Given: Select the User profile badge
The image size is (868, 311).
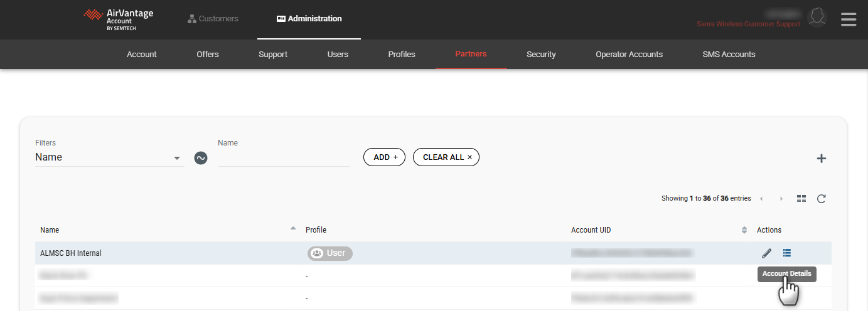Looking at the screenshot, I should coord(330,253).
